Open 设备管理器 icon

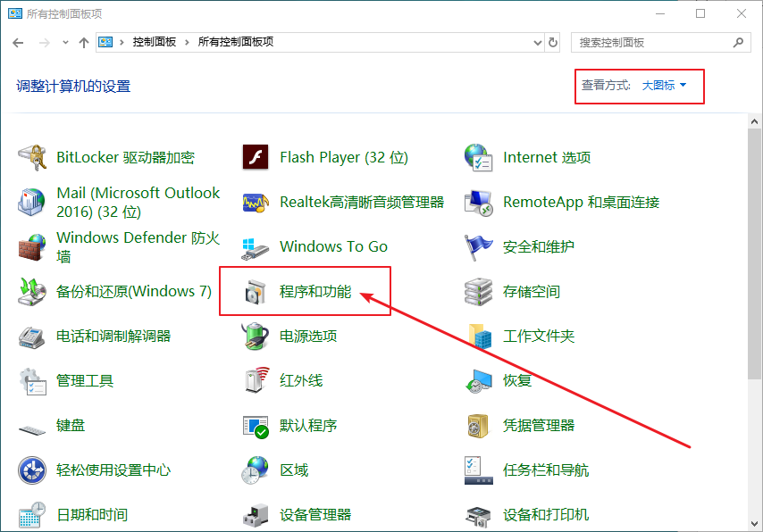[x=256, y=515]
